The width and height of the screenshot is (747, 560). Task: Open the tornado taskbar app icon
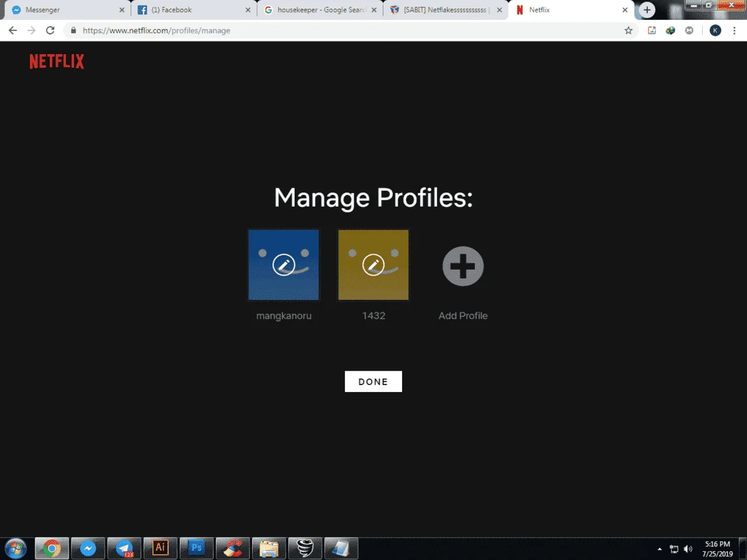click(304, 548)
